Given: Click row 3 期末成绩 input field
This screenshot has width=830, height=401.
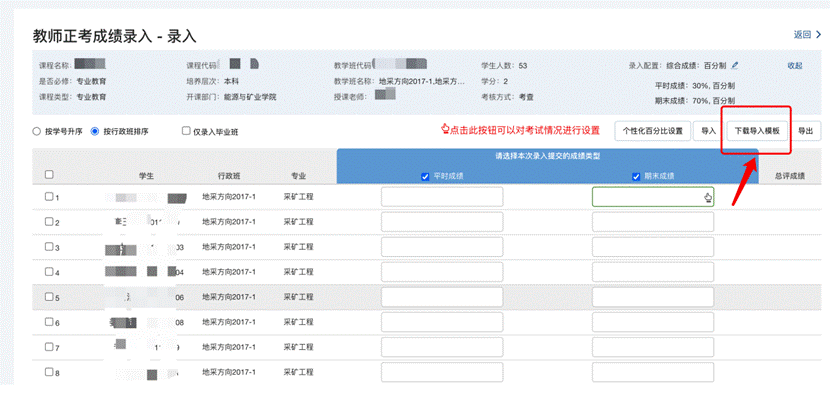Looking at the screenshot, I should click(652, 247).
